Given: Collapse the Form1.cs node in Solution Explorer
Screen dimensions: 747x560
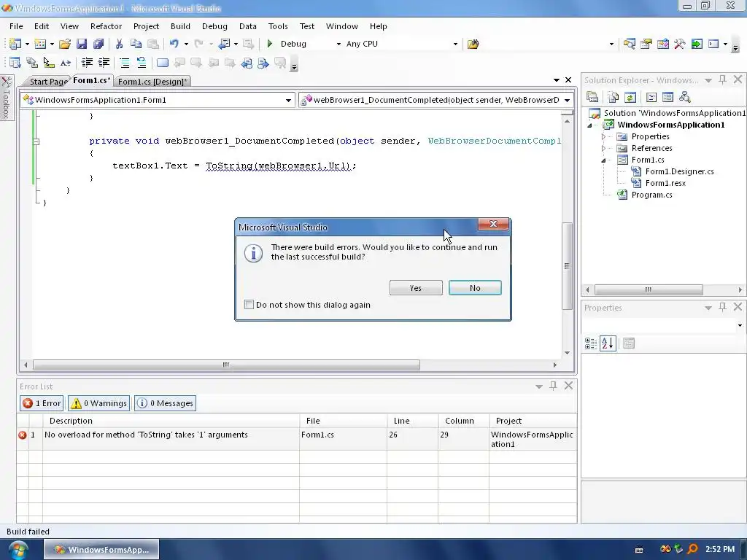Looking at the screenshot, I should (x=603, y=160).
